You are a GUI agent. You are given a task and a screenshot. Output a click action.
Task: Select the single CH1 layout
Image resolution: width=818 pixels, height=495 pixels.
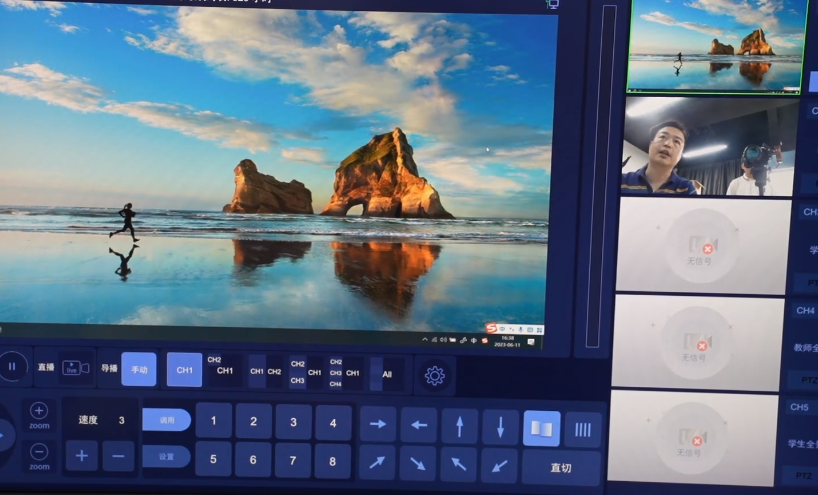point(184,370)
